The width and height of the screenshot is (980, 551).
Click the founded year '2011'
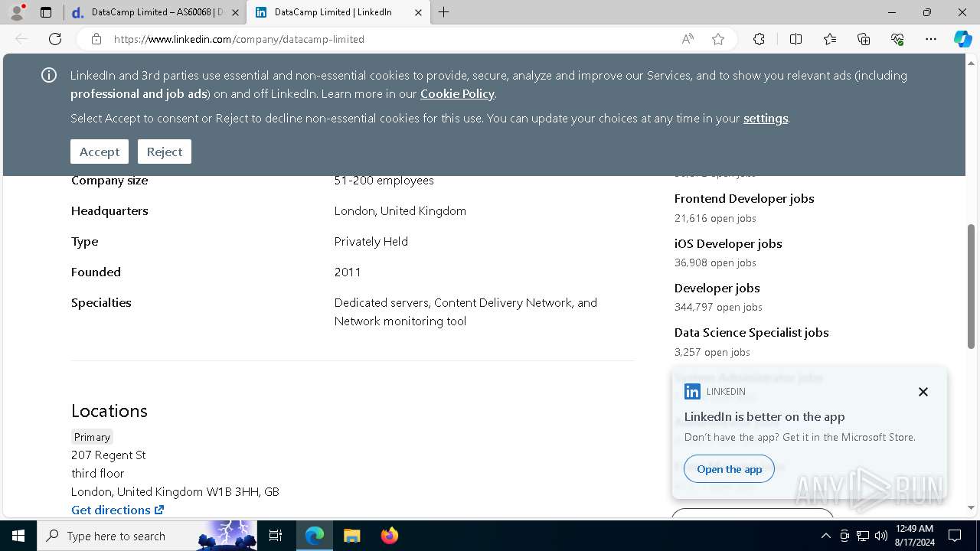[348, 272]
